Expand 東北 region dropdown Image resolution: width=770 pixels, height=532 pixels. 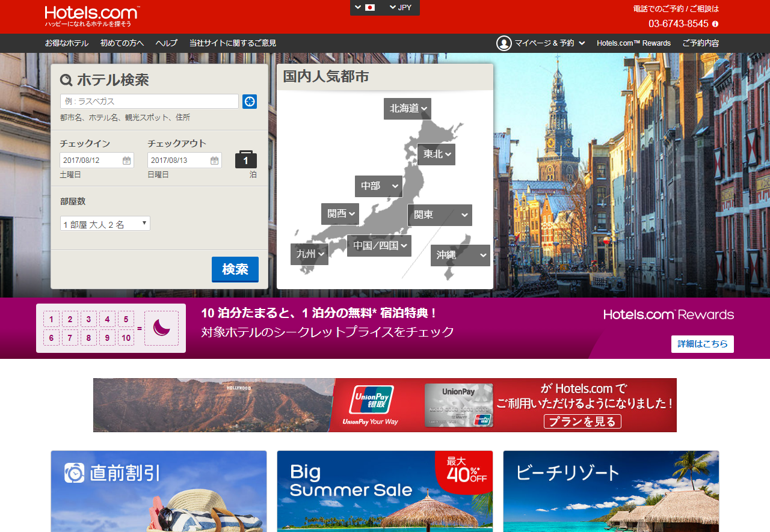(436, 154)
